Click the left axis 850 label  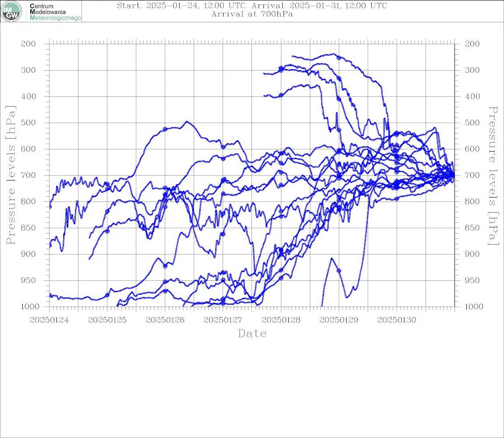coord(28,228)
